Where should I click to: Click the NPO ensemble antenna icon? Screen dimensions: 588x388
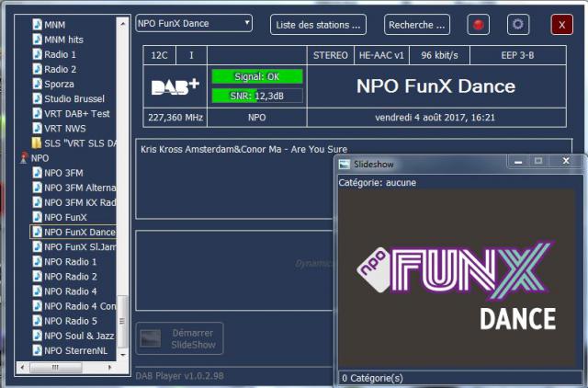(x=24, y=157)
